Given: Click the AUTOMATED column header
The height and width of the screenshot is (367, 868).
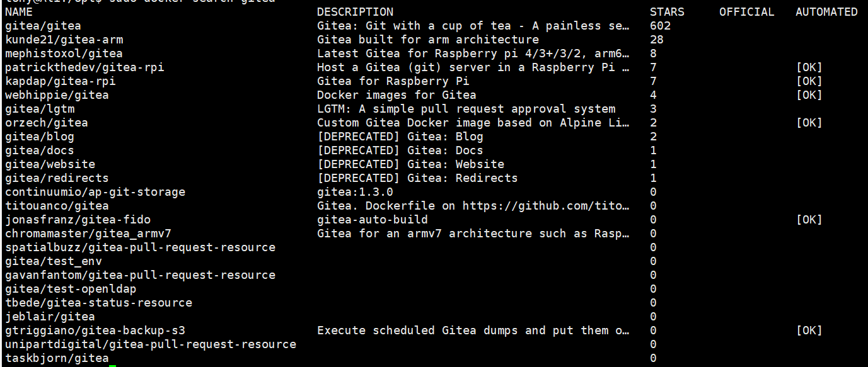Looking at the screenshot, I should pyautogui.click(x=826, y=12).
